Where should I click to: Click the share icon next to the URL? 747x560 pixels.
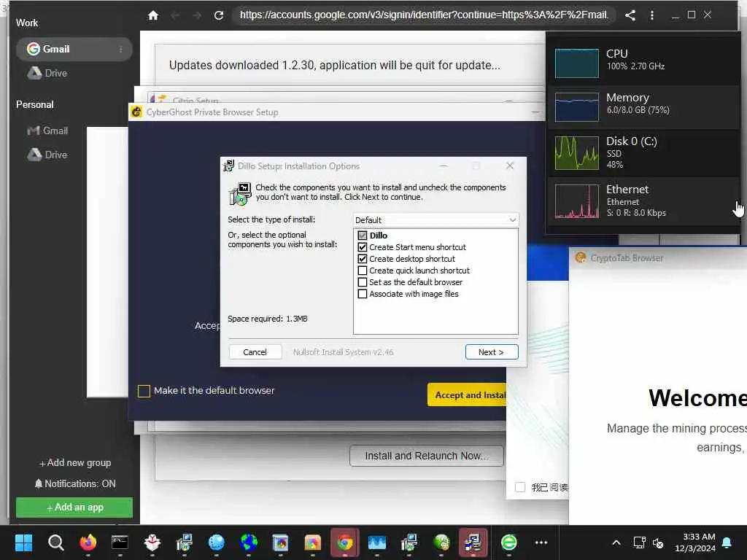(630, 15)
